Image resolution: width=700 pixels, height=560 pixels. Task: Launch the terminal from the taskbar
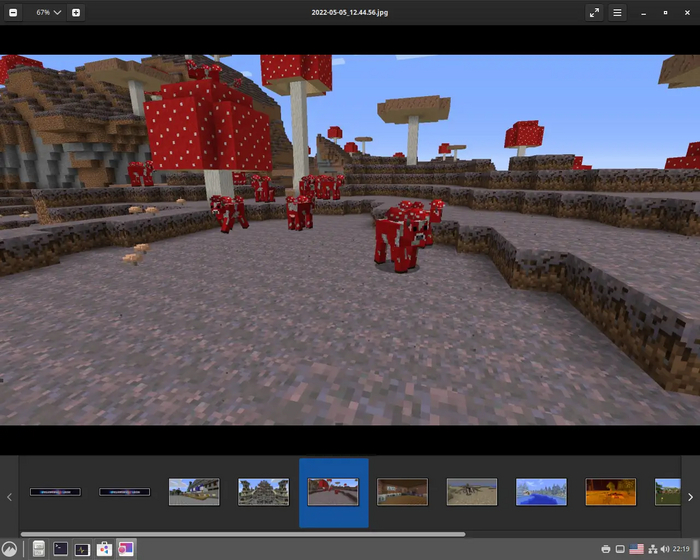[x=60, y=549]
